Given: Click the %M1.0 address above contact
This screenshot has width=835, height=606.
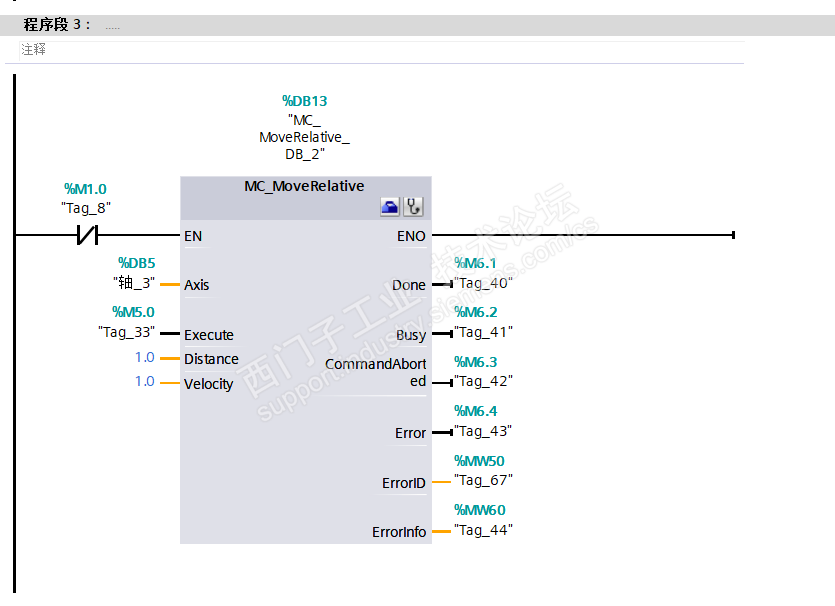Looking at the screenshot, I should pyautogui.click(x=85, y=189).
